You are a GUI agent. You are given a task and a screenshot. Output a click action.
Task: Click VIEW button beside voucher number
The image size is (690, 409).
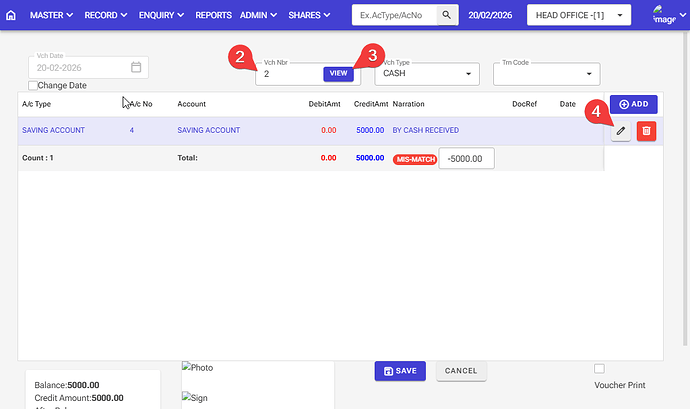338,74
